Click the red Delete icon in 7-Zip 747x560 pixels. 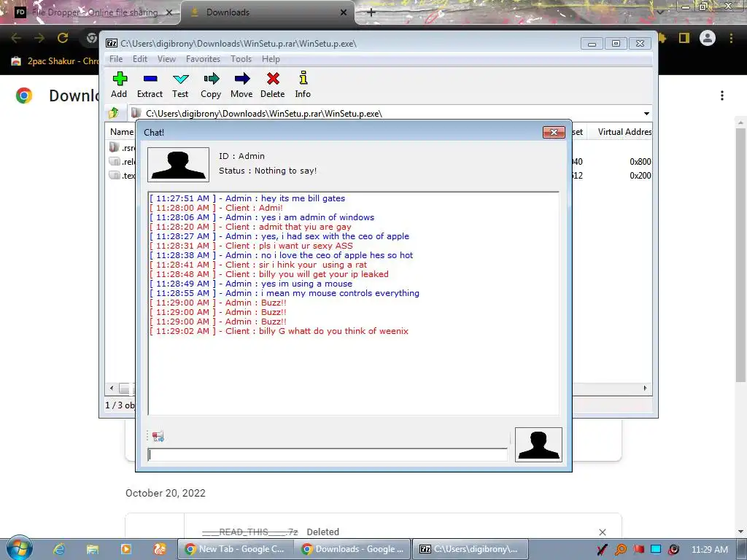pyautogui.click(x=273, y=85)
